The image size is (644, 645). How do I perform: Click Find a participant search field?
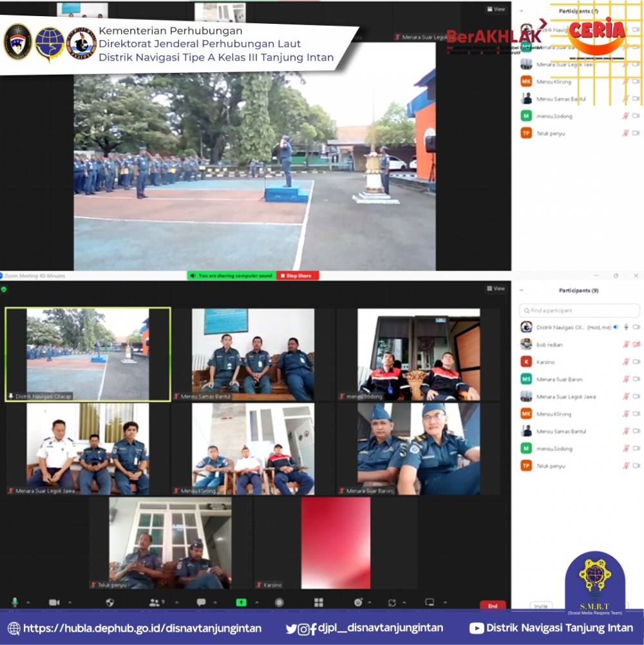coord(579,311)
